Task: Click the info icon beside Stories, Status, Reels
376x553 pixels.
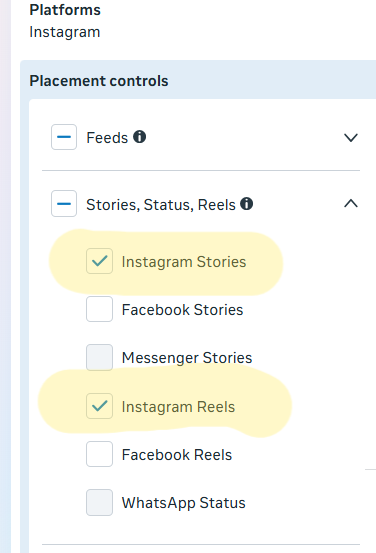Action: [x=247, y=203]
